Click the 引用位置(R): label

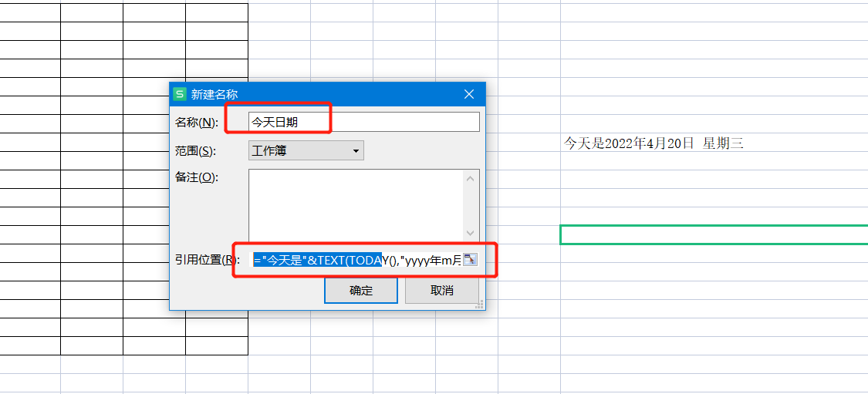click(x=208, y=260)
